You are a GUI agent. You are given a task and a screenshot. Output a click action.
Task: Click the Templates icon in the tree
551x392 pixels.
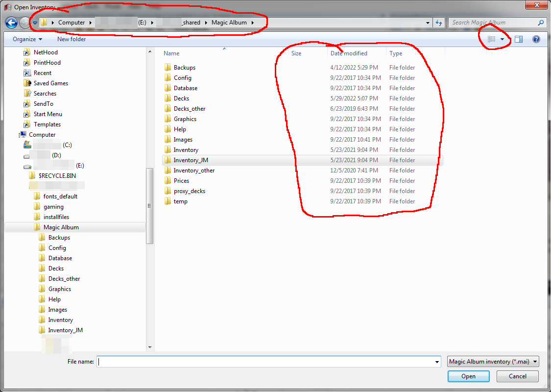27,124
